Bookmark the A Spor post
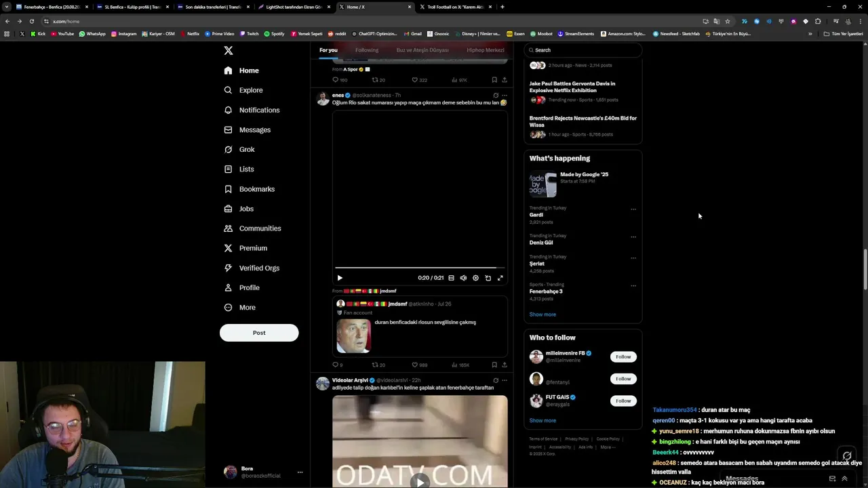The width and height of the screenshot is (868, 488). (494, 80)
